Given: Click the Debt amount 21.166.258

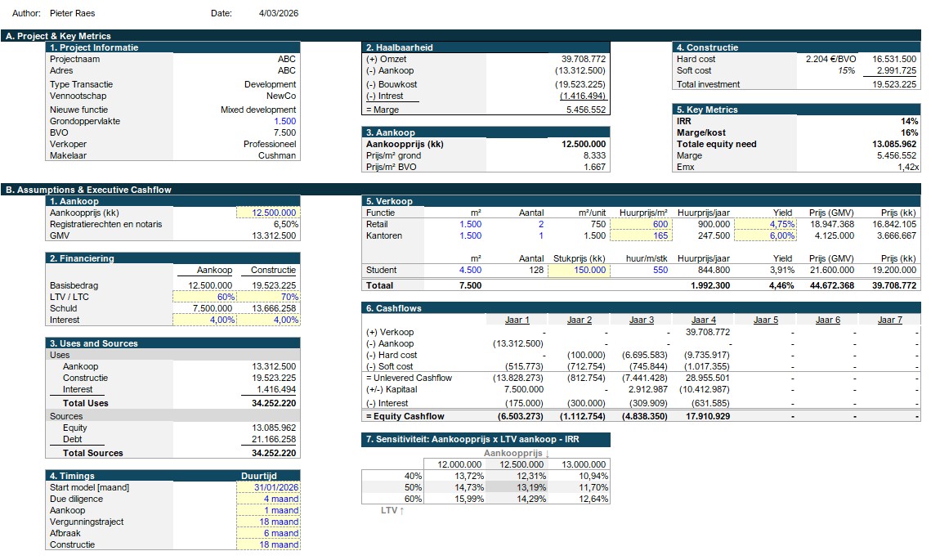Looking at the screenshot, I should coord(274,440).
